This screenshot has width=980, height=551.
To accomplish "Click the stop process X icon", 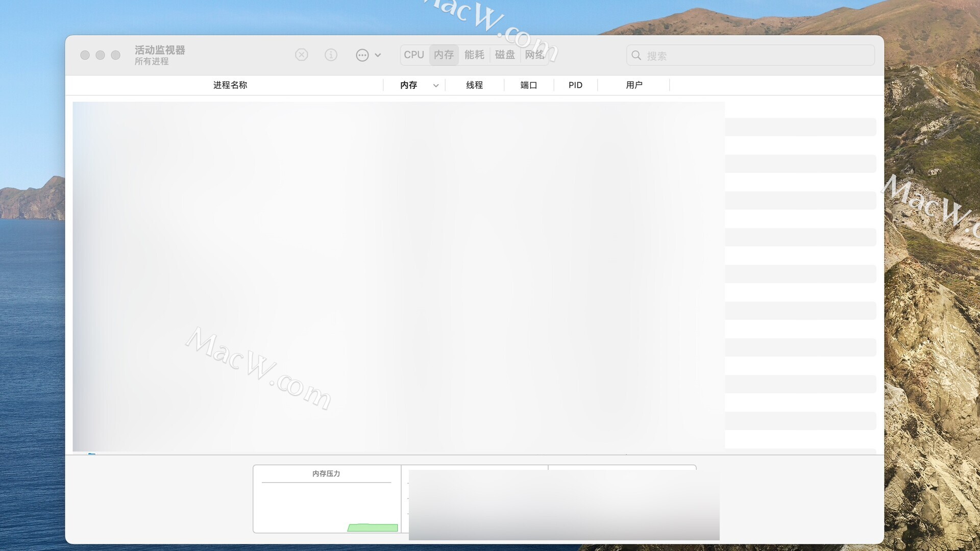I will click(x=302, y=55).
